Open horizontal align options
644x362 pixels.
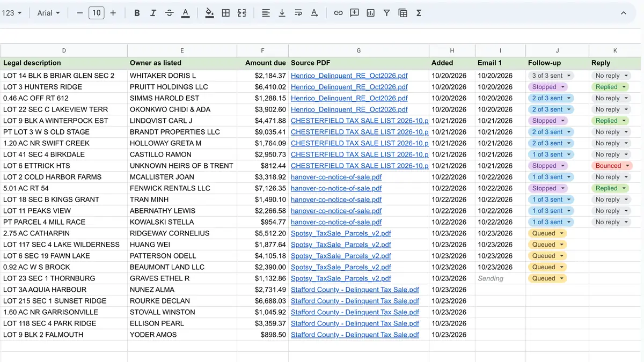click(266, 13)
